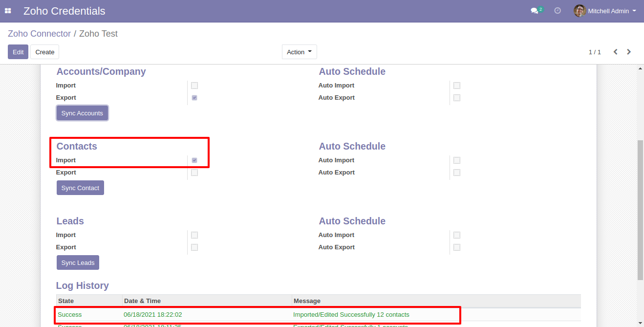Open Mitchell Admin user dropdown

605,11
